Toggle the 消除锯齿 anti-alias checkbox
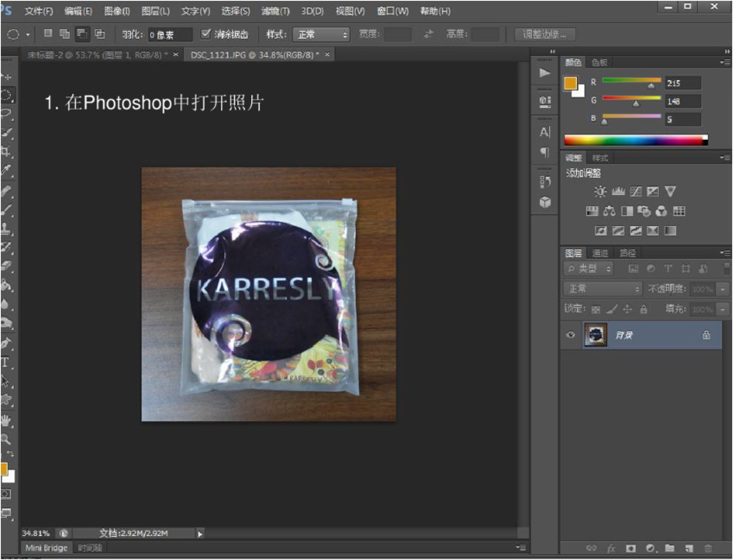This screenshot has width=733, height=560. tap(206, 33)
